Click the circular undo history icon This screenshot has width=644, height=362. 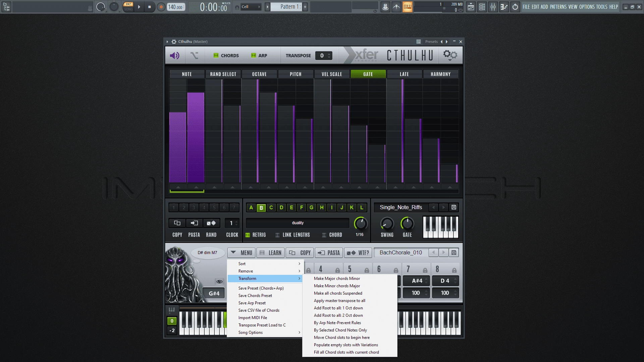point(515,7)
